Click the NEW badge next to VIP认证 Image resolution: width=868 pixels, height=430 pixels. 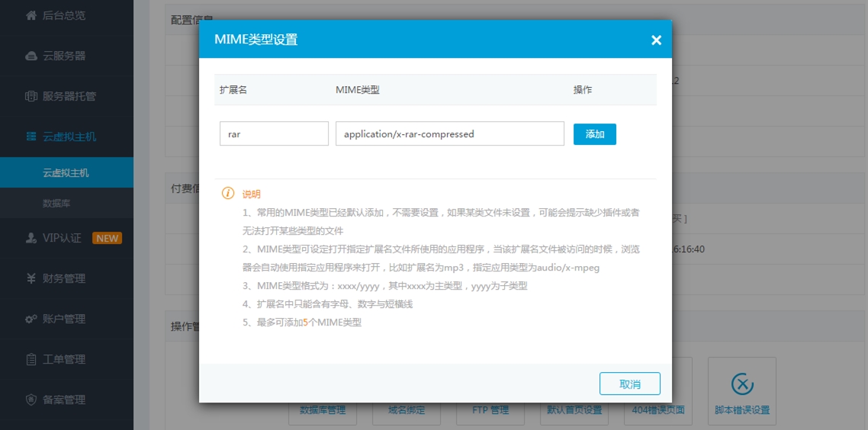[x=107, y=238]
